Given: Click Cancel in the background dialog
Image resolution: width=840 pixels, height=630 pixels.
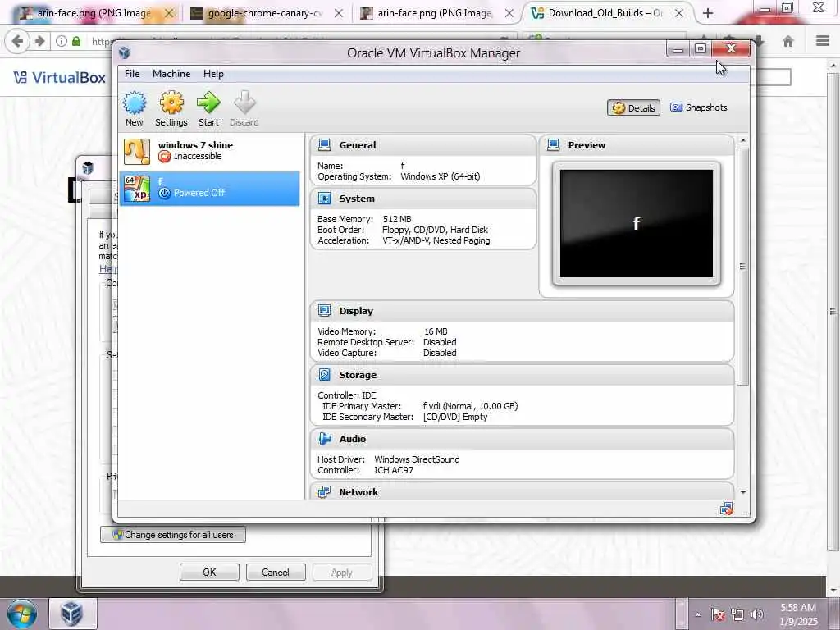Looking at the screenshot, I should pyautogui.click(x=276, y=572).
